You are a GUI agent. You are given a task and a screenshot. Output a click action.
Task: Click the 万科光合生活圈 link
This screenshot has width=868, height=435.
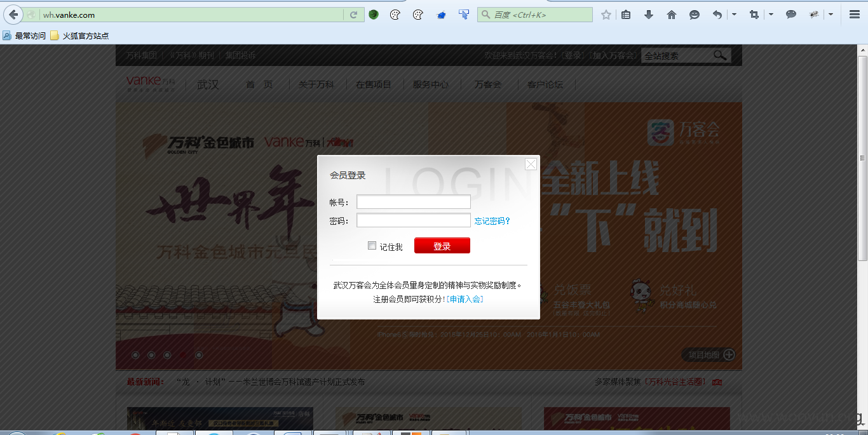pos(675,382)
